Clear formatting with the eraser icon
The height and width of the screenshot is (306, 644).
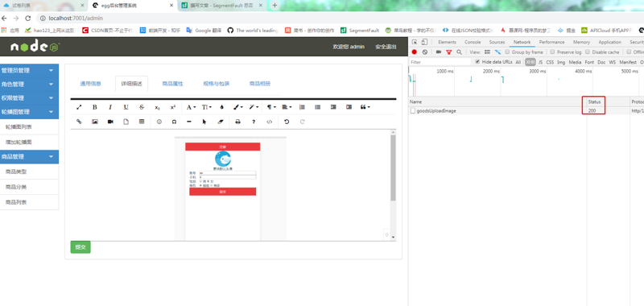[x=220, y=122]
